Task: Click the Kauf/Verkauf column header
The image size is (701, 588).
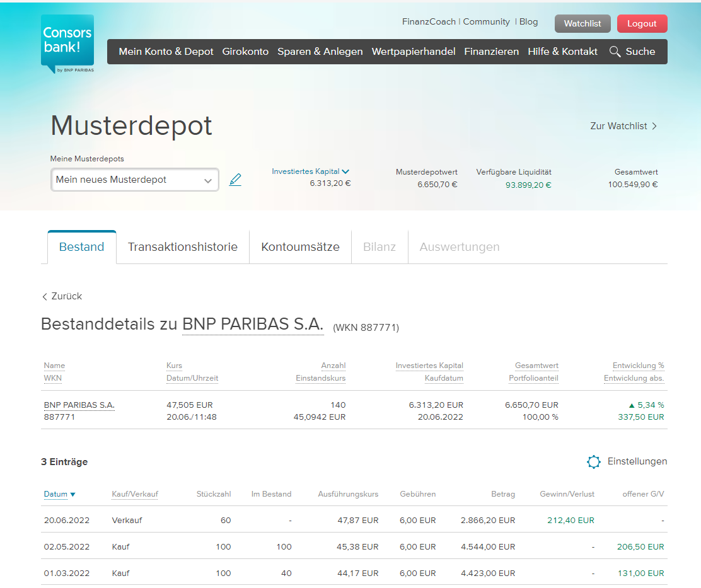Action: pos(135,494)
